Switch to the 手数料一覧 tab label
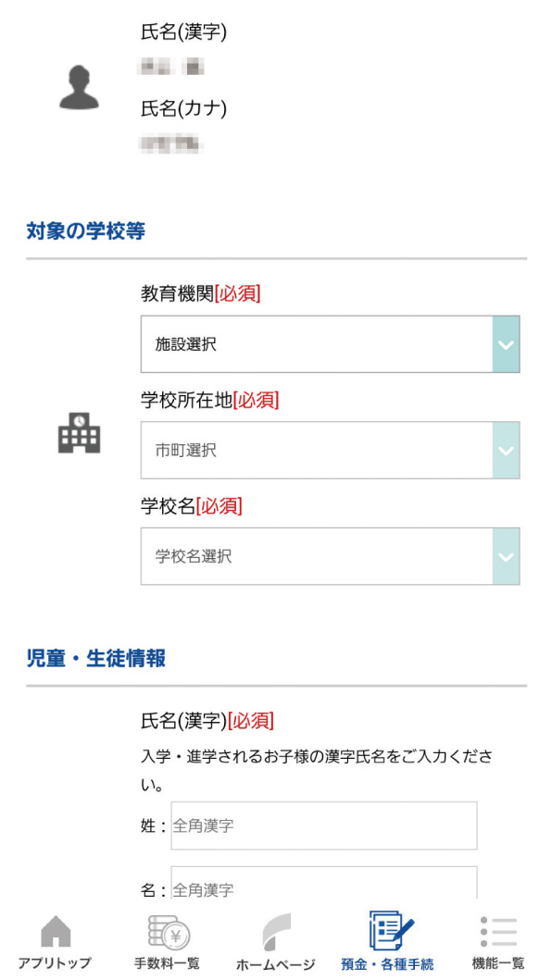 [167, 962]
